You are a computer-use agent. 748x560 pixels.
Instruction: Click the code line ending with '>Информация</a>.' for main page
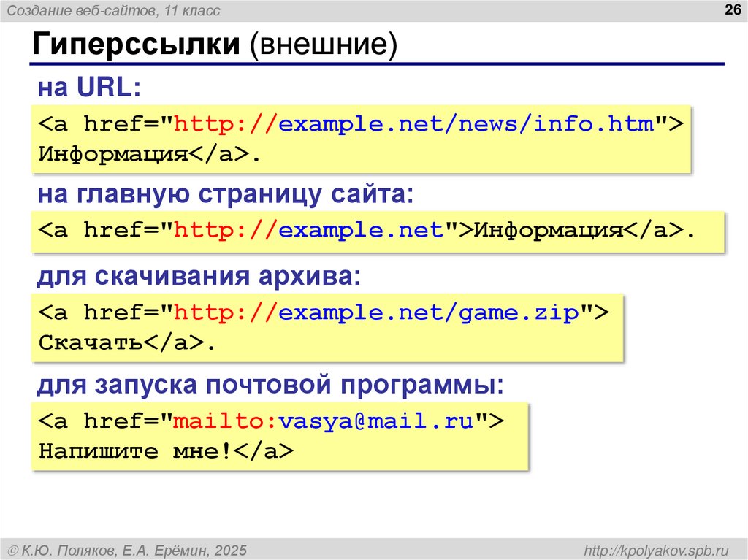coord(367,231)
